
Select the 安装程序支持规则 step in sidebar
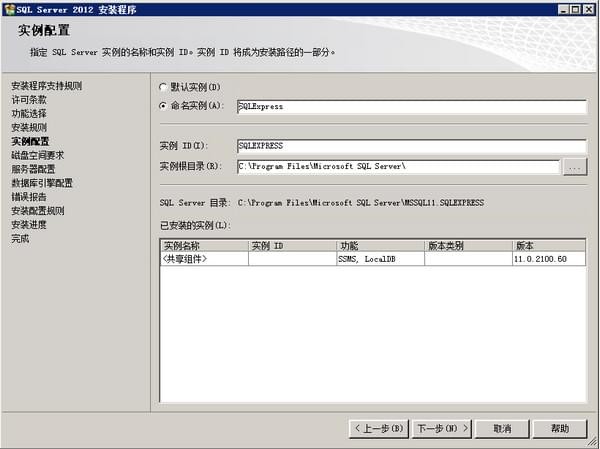point(47,86)
